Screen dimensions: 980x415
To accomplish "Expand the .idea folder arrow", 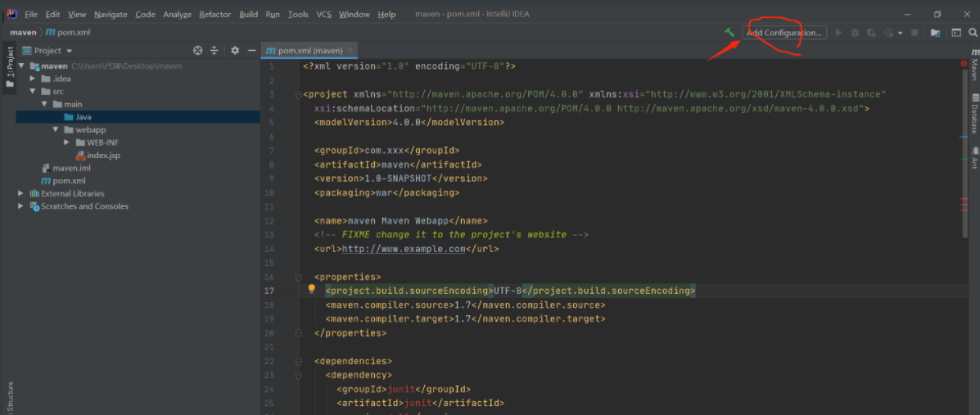I will tap(33, 79).
